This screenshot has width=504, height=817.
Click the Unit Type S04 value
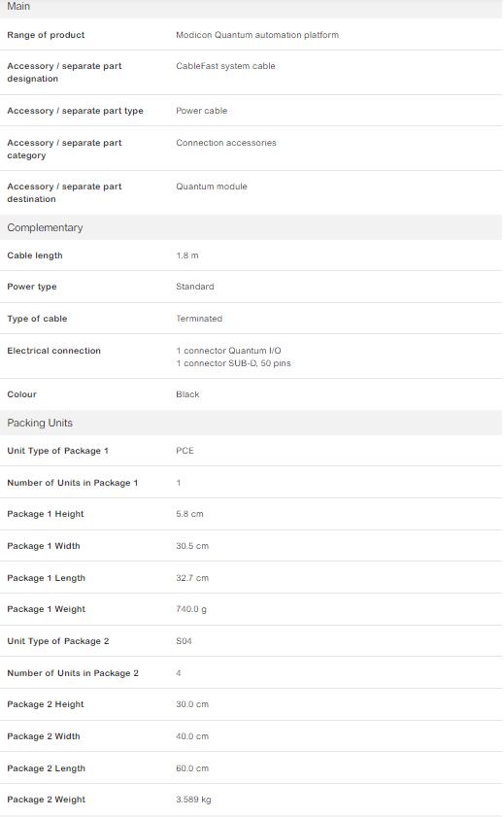(x=184, y=641)
